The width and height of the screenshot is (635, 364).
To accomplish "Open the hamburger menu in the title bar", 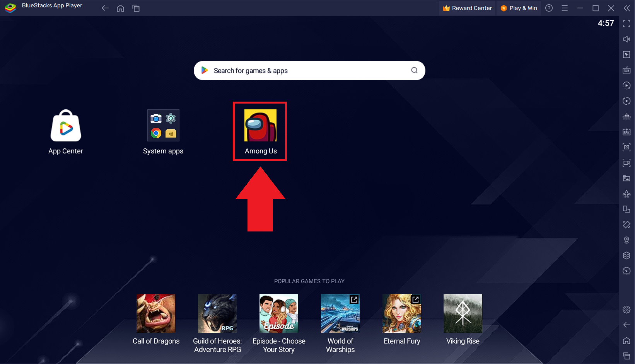I will (565, 8).
